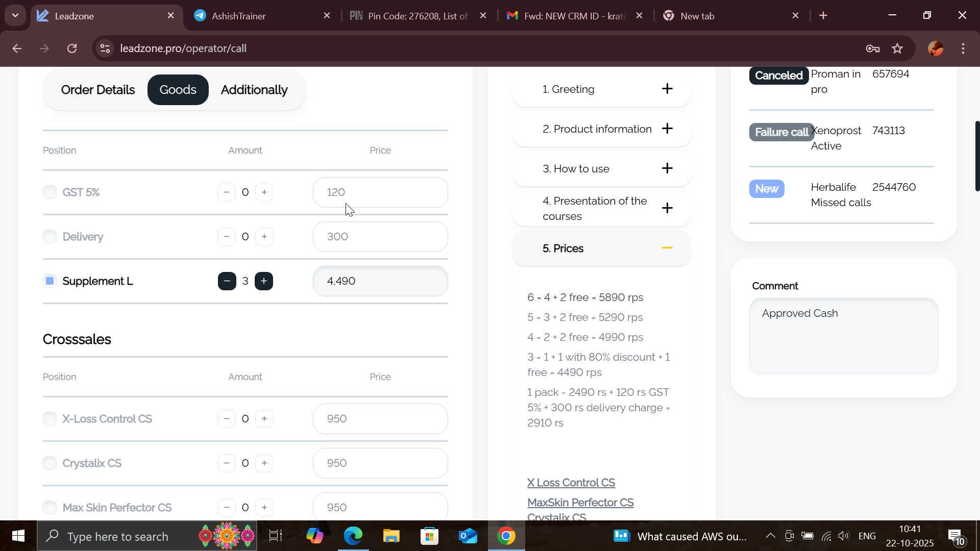Open File Explorer from taskbar
Screen dimensions: 980x551
click(x=391, y=536)
